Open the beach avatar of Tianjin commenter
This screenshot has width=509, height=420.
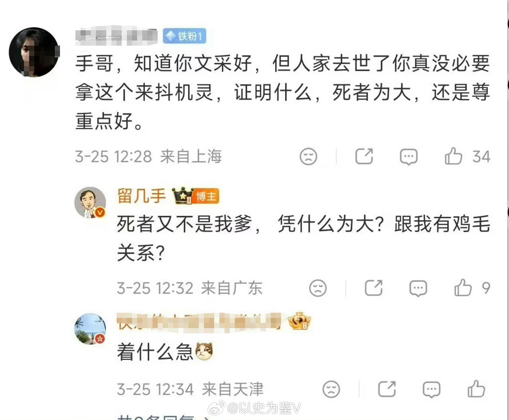[90, 329]
